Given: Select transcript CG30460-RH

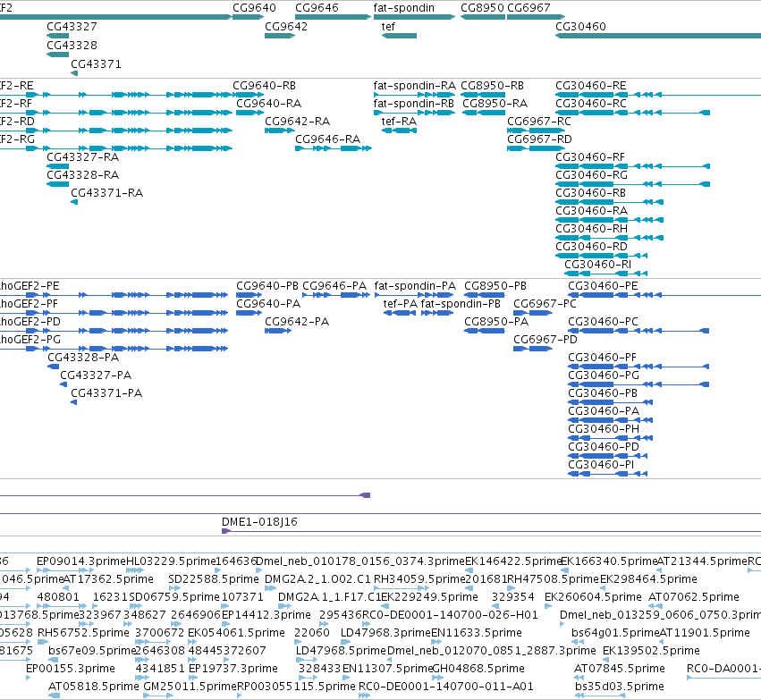Looking at the screenshot, I should pos(591,229).
